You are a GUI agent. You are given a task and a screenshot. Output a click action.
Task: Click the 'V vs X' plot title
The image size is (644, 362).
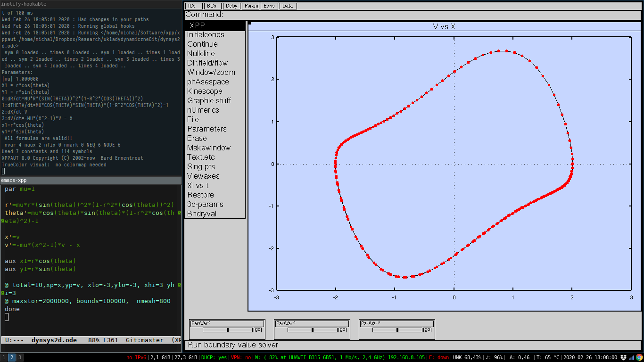[x=444, y=27]
